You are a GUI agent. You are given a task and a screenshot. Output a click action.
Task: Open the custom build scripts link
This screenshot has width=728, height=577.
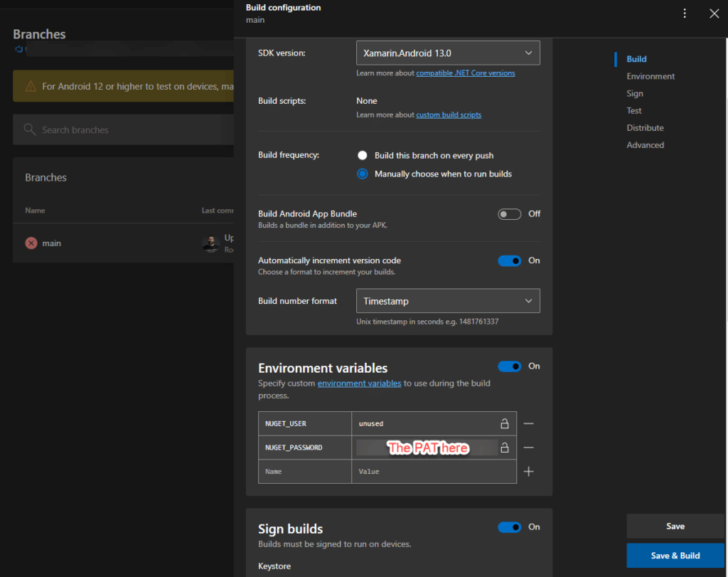449,115
